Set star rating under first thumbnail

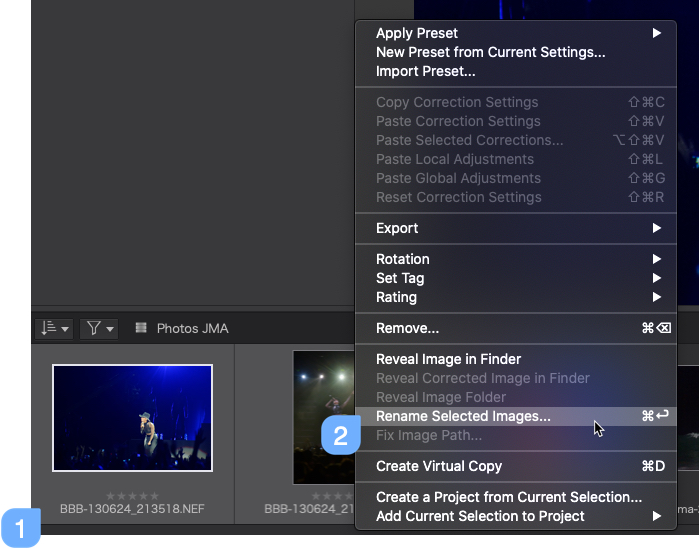click(x=132, y=496)
